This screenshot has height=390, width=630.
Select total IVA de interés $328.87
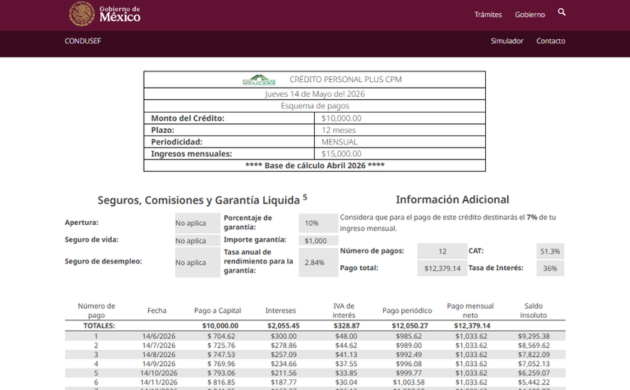[346, 326]
